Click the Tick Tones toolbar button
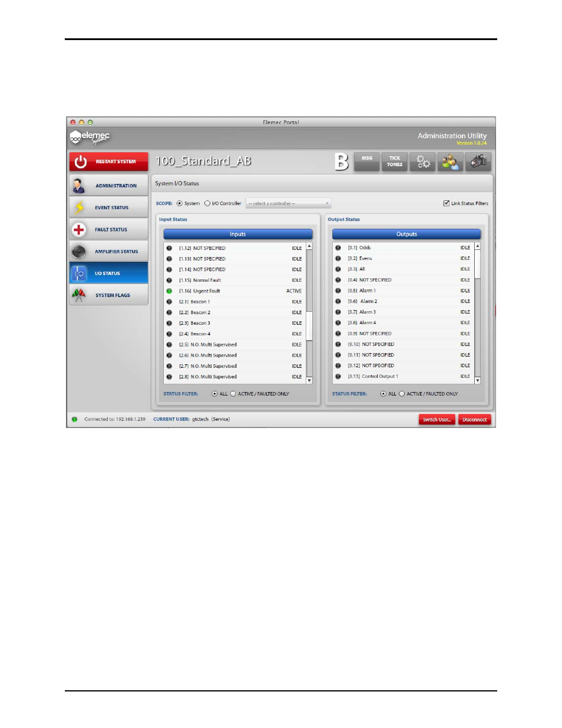The height and width of the screenshot is (728, 562). click(x=395, y=162)
